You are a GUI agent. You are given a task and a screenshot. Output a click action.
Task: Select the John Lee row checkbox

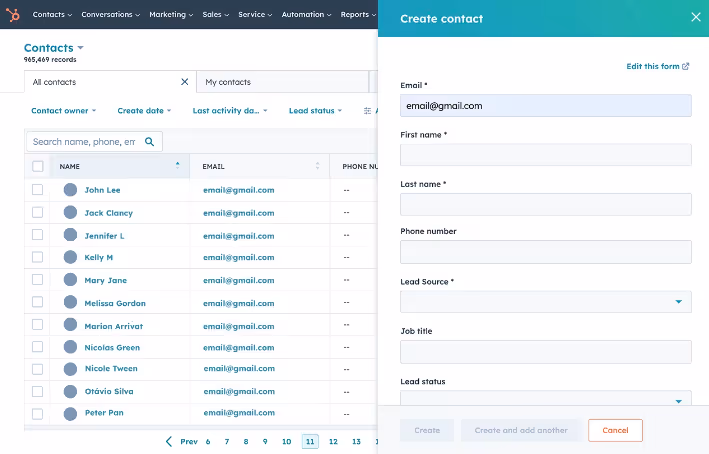click(38, 189)
